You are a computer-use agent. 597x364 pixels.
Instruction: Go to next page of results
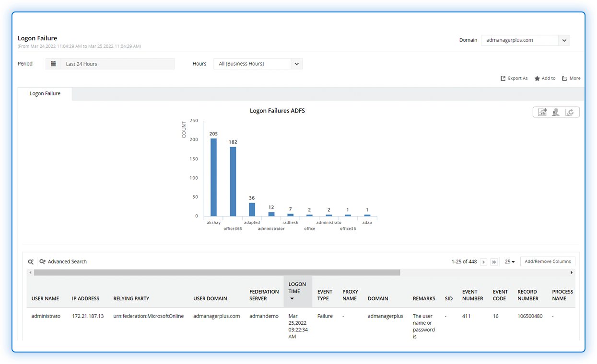484,262
